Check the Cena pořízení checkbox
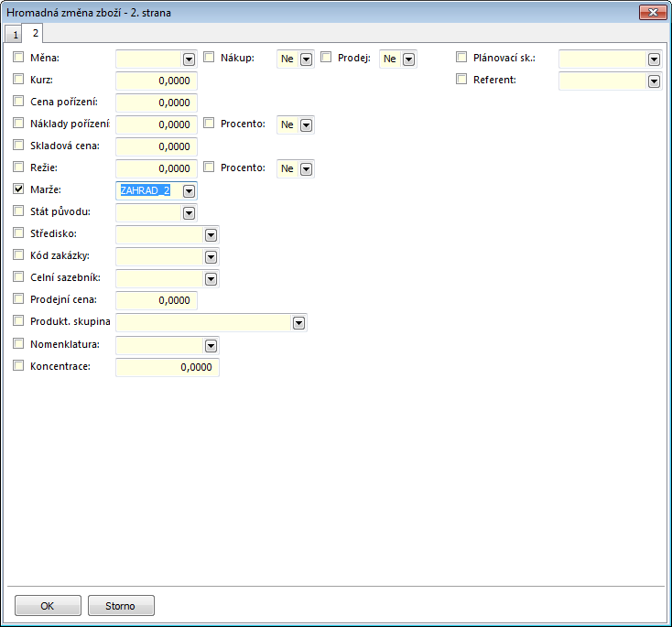Screen dimensions: 672x627 18,101
